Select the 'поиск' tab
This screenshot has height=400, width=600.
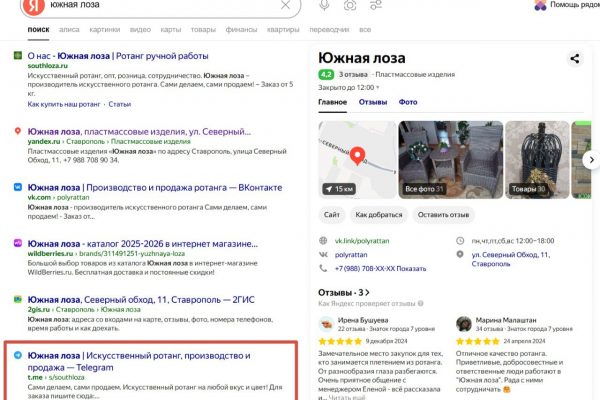(x=38, y=29)
